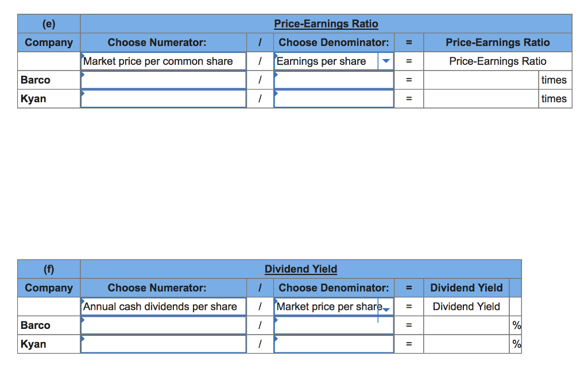Screen dimensions: 588x388
Task: Expand the Choose Numerator dropdown for Barco price-earnings
Action: coord(163,80)
